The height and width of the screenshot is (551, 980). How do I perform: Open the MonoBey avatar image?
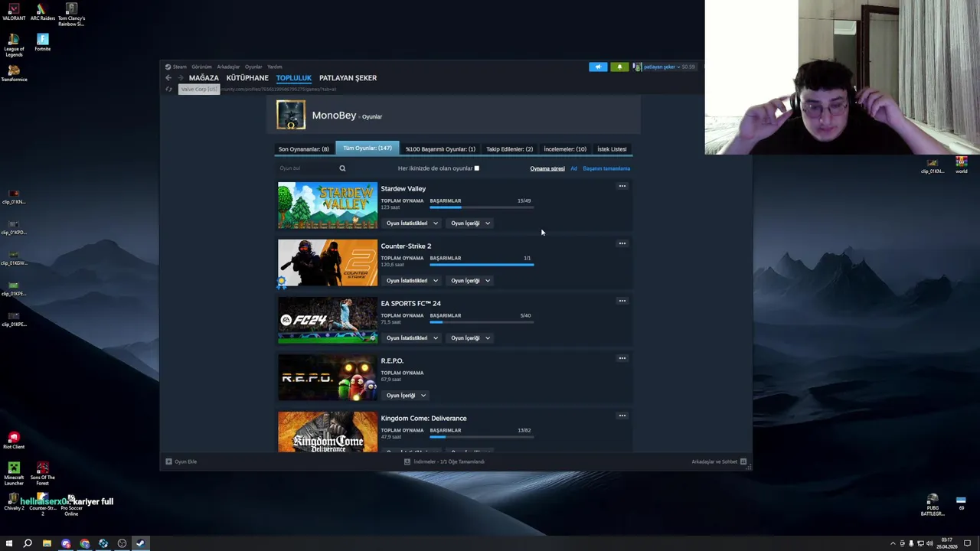(291, 115)
